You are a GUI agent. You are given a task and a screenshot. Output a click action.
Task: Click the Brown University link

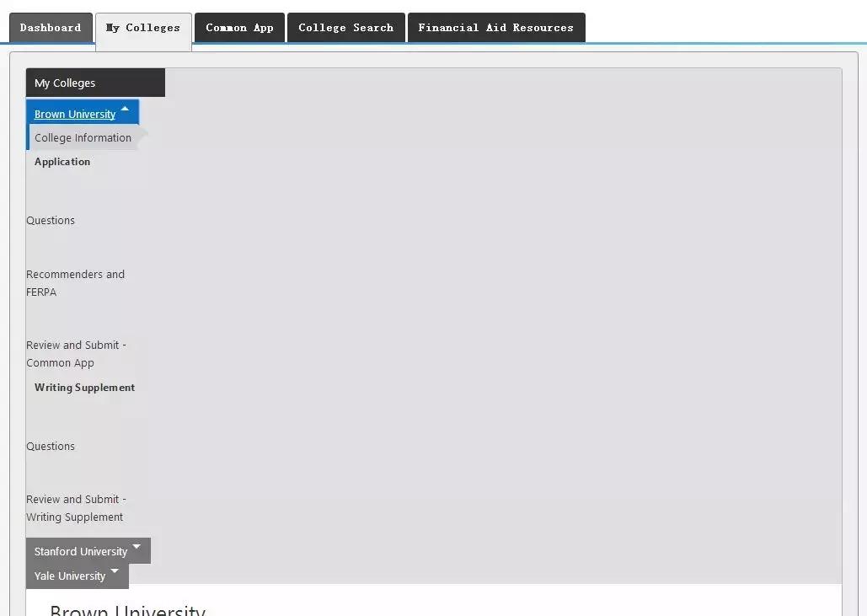point(75,114)
